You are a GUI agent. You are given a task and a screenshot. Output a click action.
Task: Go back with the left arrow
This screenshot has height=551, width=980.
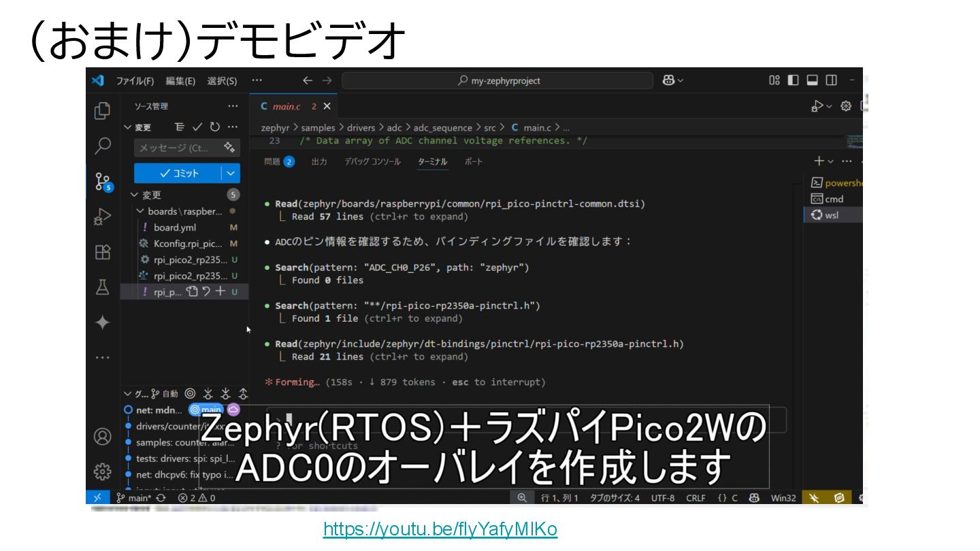click(308, 80)
